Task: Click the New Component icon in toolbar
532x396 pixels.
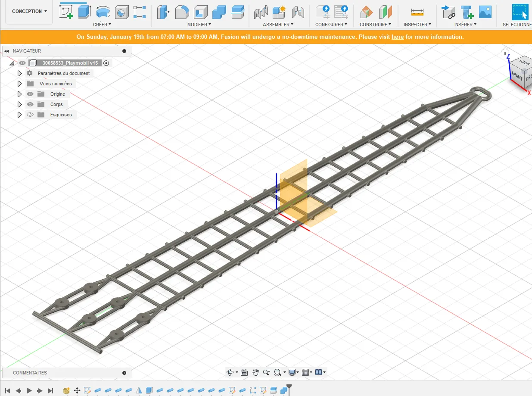Action: click(280, 12)
